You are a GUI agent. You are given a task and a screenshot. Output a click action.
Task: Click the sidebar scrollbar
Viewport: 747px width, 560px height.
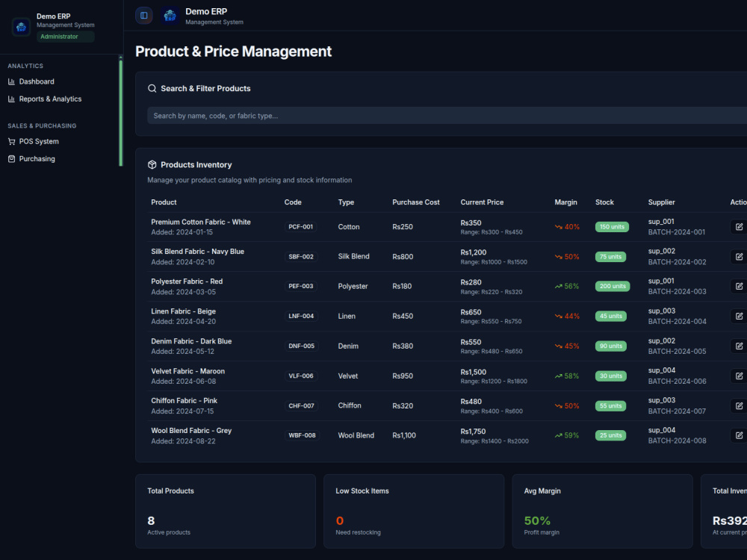tap(120, 113)
